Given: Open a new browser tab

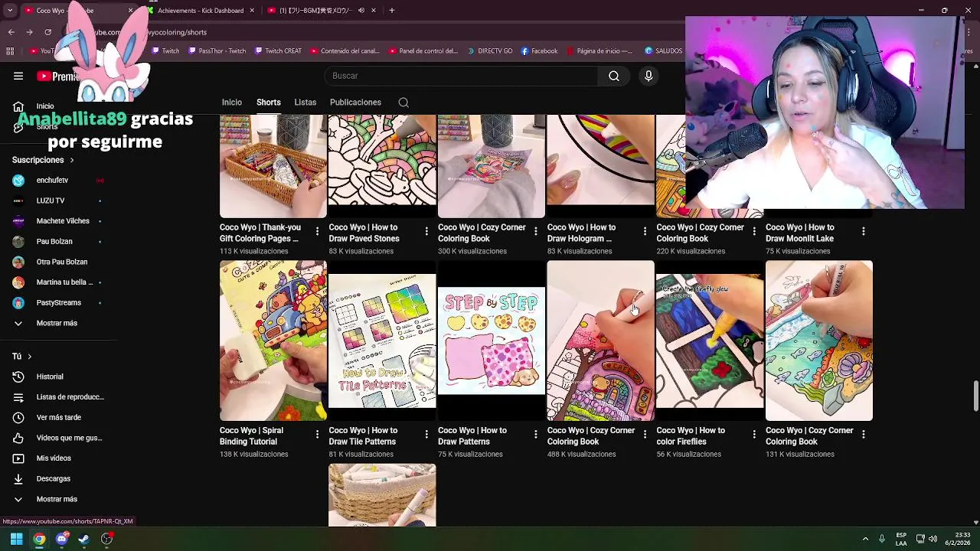Looking at the screenshot, I should click(391, 11).
